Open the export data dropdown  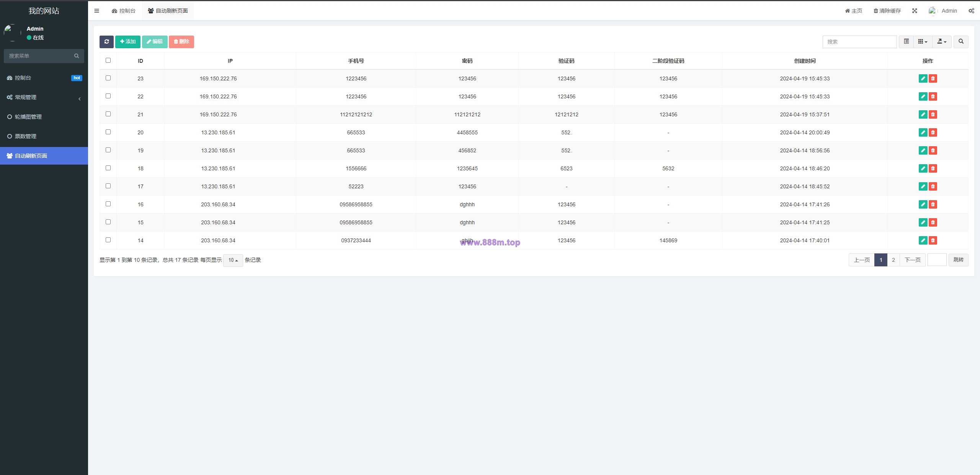click(942, 42)
